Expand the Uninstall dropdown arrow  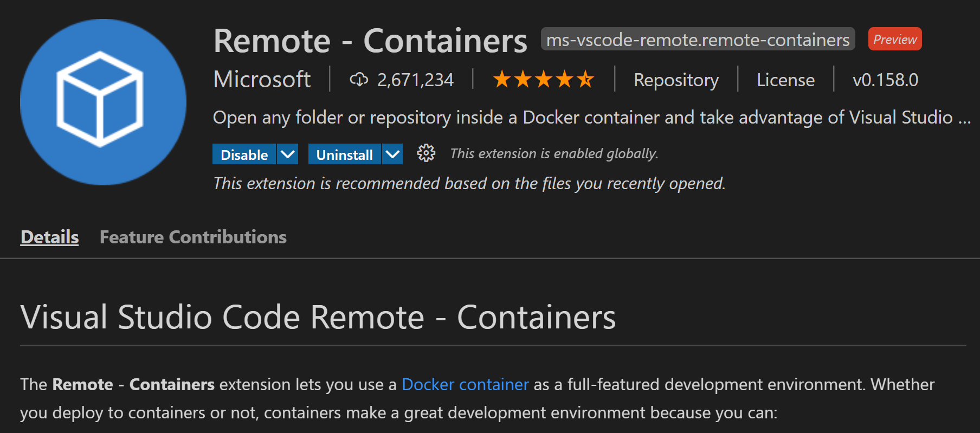[x=392, y=154]
